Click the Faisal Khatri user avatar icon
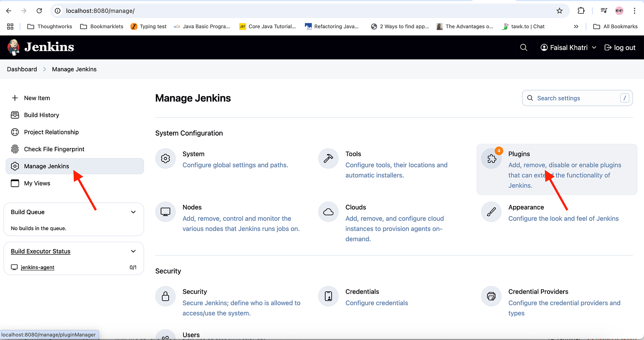The height and width of the screenshot is (340, 644). [544, 47]
